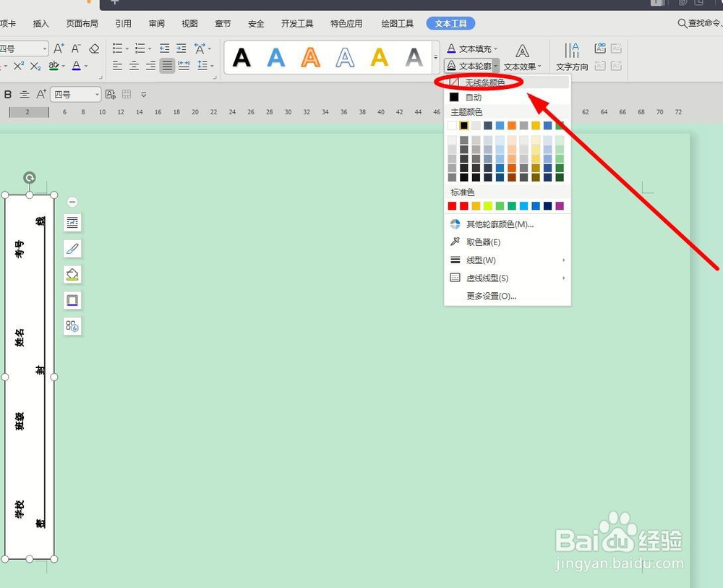Clear formatting with the eraser icon
The height and width of the screenshot is (588, 723).
[x=94, y=48]
